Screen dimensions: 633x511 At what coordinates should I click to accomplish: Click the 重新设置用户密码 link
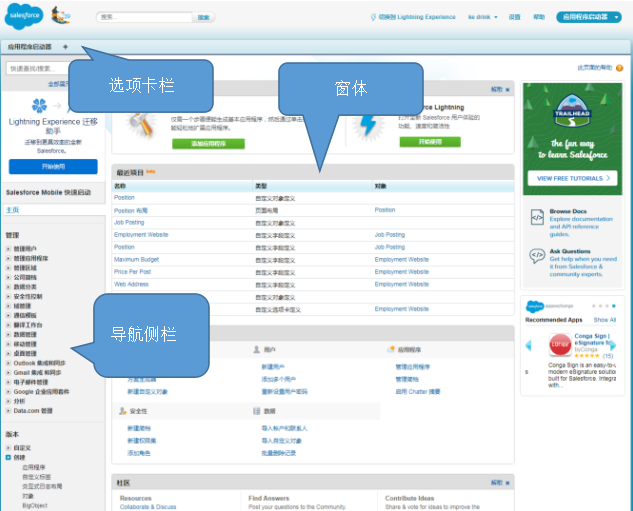coord(284,392)
